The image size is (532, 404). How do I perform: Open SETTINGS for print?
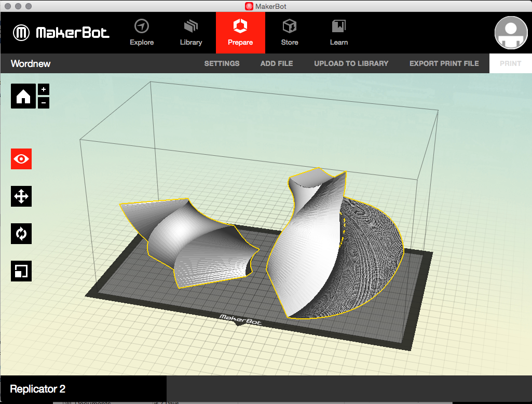222,63
